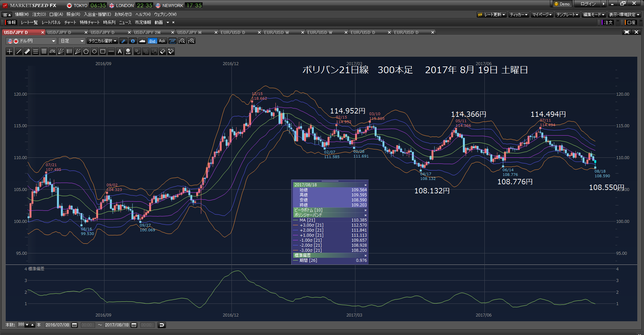This screenshot has height=335, width=644.
Task: Select the trend line drawing tool
Action: pos(18,51)
